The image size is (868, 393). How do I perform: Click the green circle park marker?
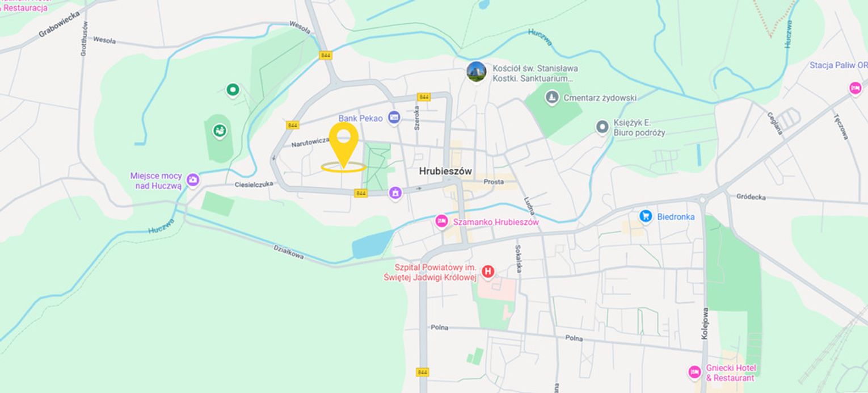point(233,90)
